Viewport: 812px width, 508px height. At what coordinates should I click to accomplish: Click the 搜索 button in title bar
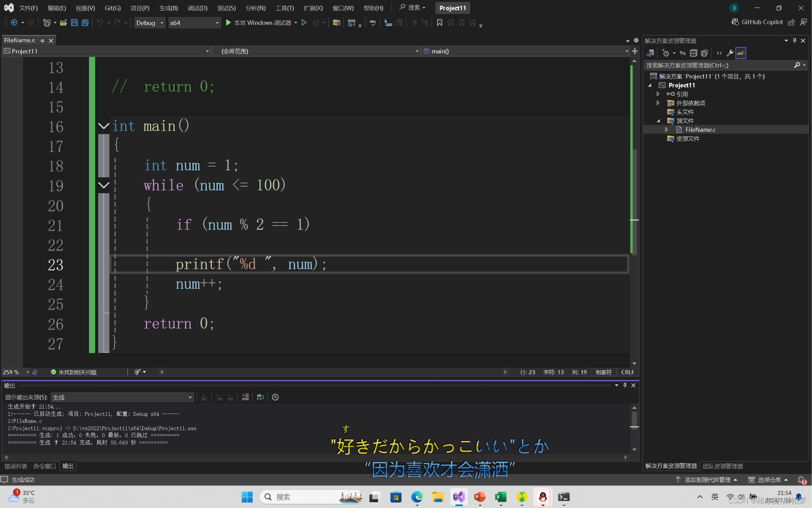pyautogui.click(x=413, y=8)
